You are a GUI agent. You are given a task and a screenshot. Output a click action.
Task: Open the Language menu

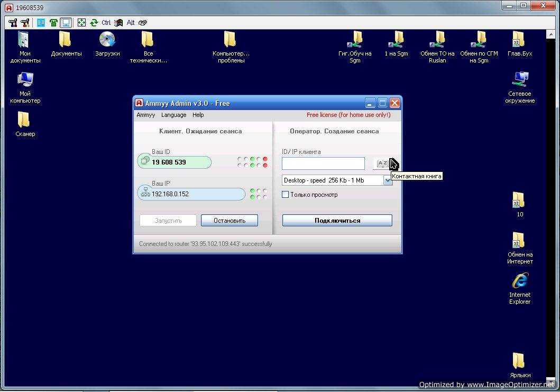click(x=173, y=115)
